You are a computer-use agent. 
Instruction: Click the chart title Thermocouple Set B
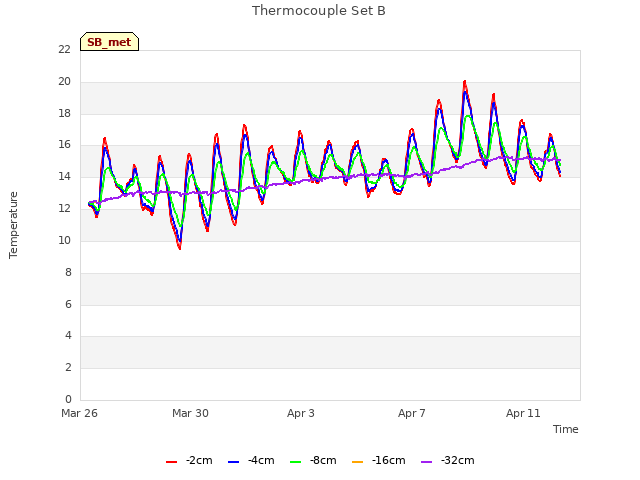point(319,11)
